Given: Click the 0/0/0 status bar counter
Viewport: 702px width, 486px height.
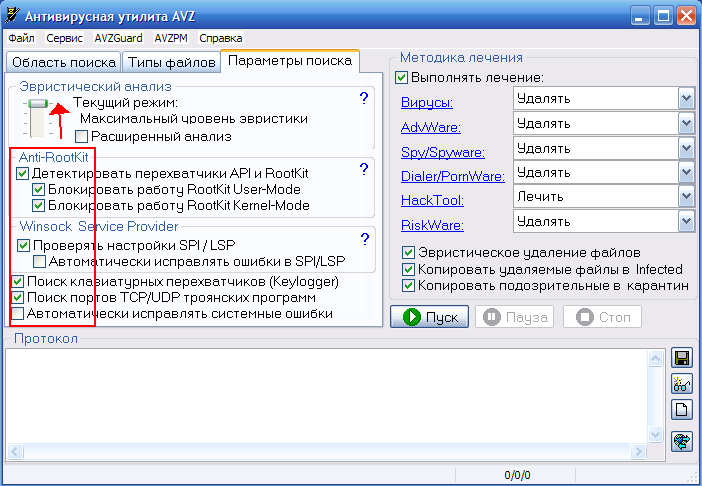Looking at the screenshot, I should [x=517, y=475].
